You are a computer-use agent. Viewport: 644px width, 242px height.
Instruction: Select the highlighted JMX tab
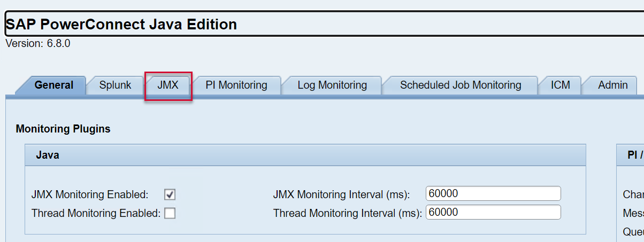[x=168, y=85]
